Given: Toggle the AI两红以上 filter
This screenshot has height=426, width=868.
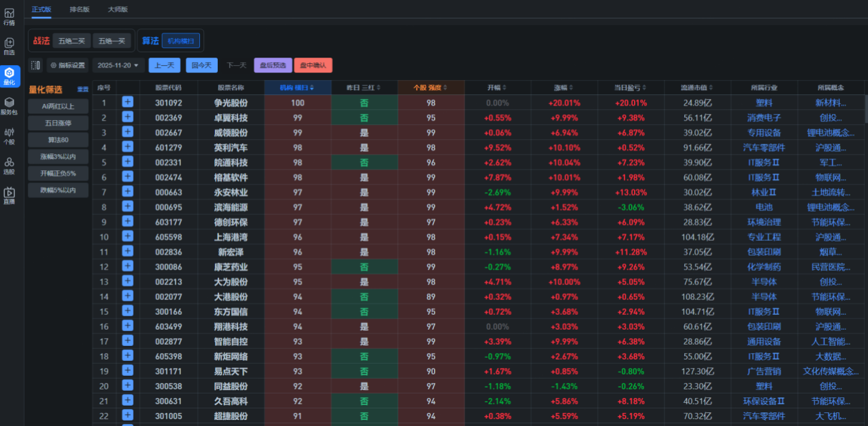Looking at the screenshot, I should tap(58, 106).
